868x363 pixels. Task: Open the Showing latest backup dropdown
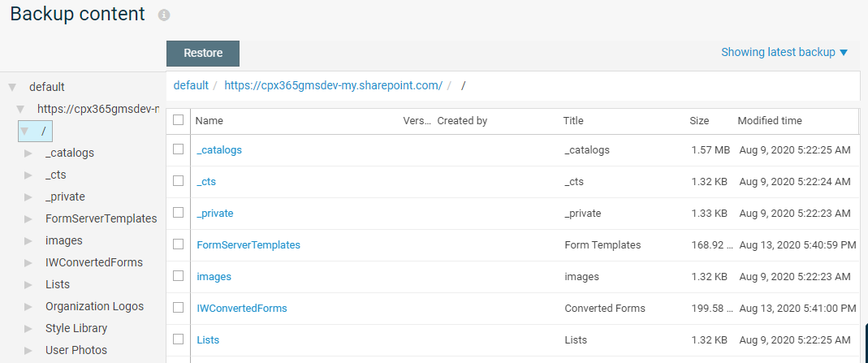click(x=784, y=52)
